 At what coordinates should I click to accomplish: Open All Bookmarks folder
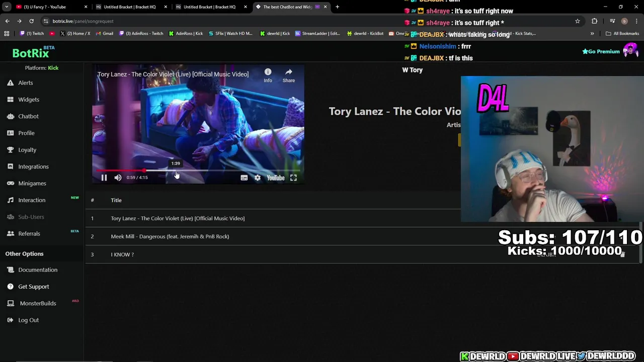click(x=623, y=34)
